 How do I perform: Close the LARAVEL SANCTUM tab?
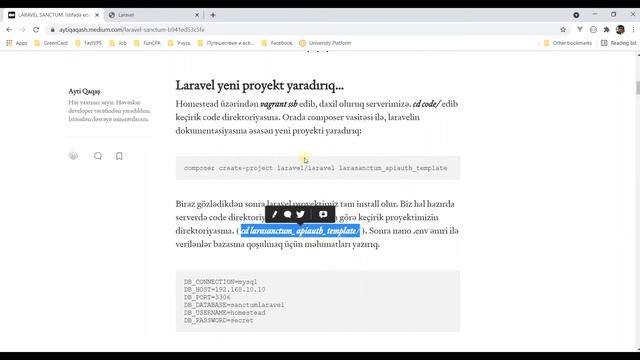coord(97,15)
